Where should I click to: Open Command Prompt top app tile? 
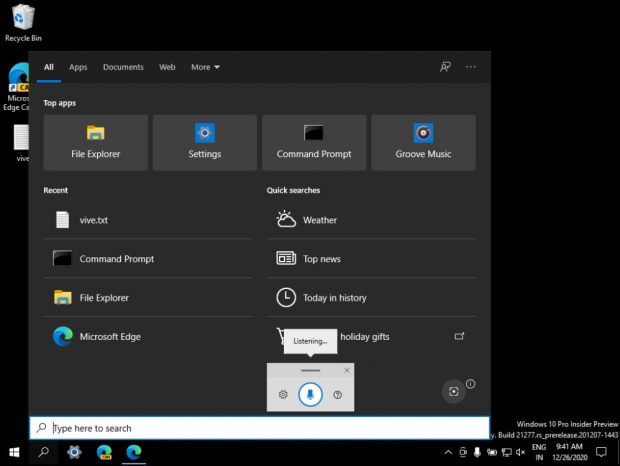tap(313, 142)
